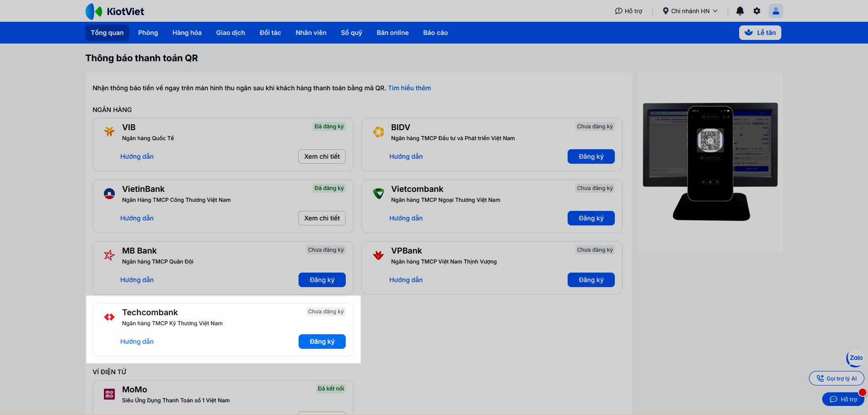Screen dimensions: 868x415
Task: Open the user account avatar
Action: pyautogui.click(x=776, y=11)
